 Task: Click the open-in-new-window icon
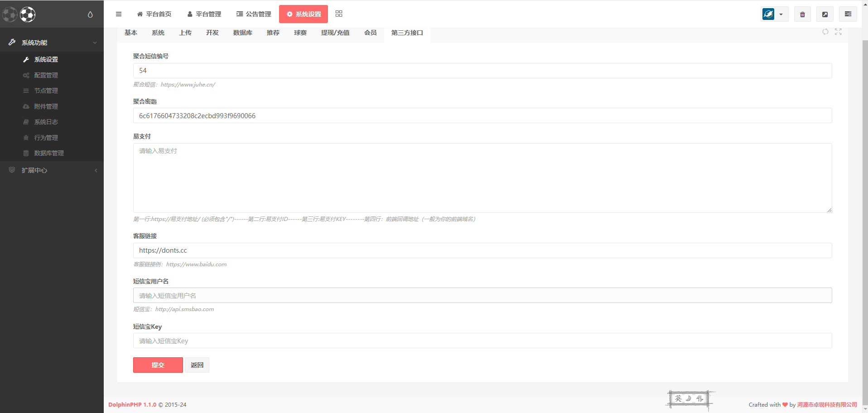click(825, 14)
